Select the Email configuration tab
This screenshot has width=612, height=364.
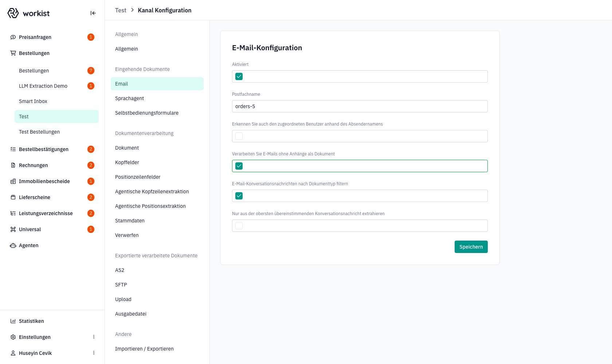click(x=157, y=84)
